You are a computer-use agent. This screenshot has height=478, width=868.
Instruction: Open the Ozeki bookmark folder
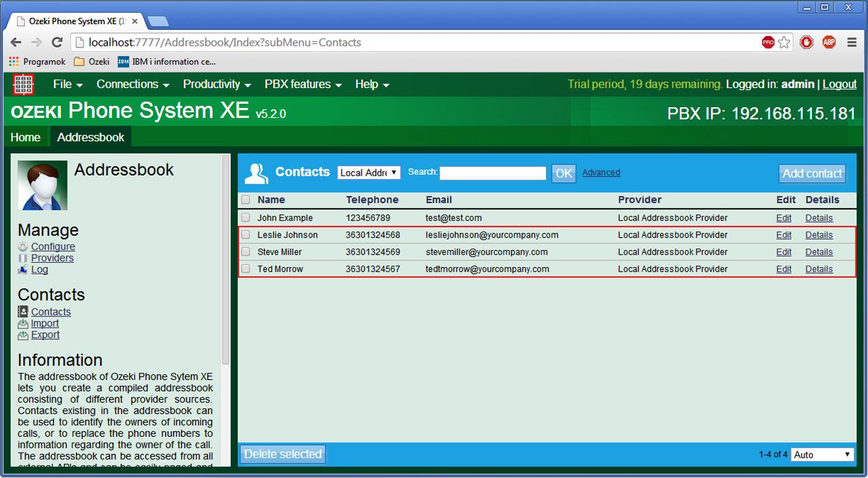tap(91, 61)
